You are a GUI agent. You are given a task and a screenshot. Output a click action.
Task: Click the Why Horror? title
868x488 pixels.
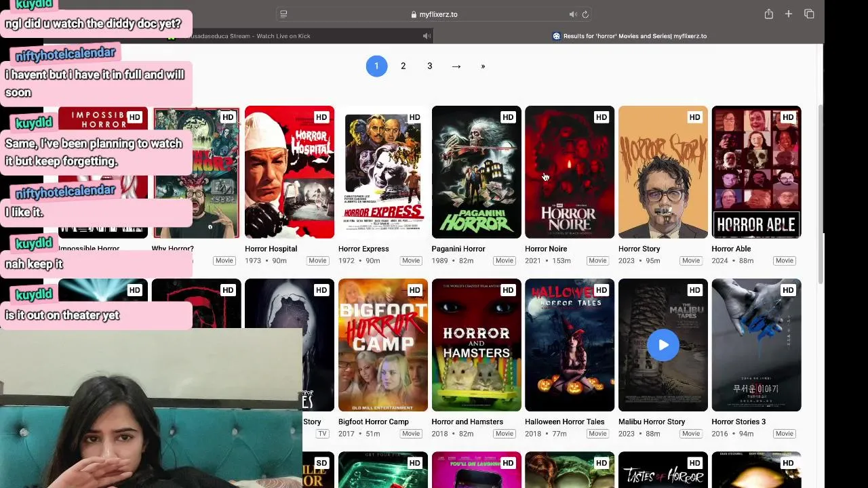coord(172,249)
